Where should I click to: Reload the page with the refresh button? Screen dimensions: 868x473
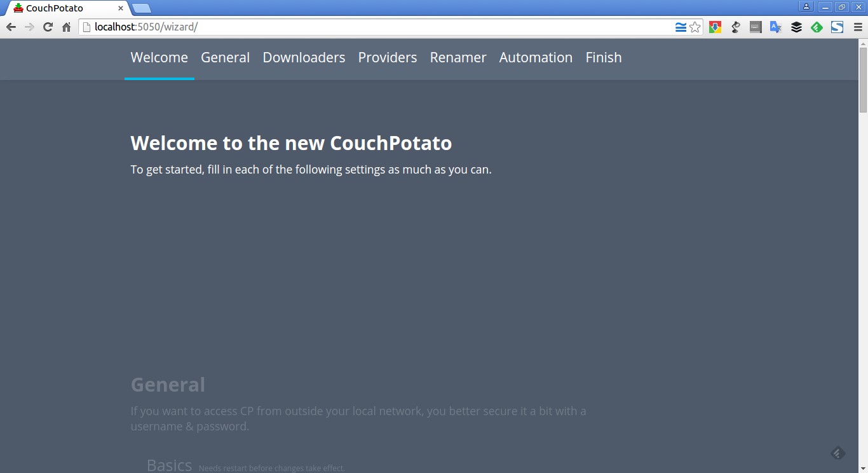click(48, 27)
